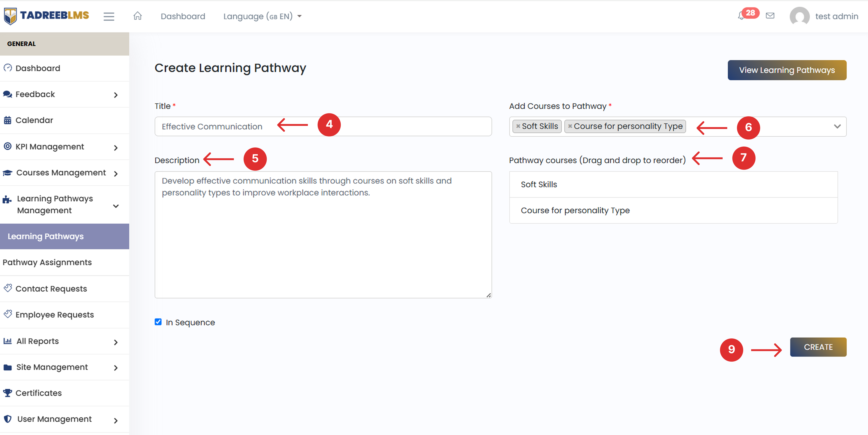Open Calendar sidebar label
Screen dimensions: 868x435
[x=34, y=120]
